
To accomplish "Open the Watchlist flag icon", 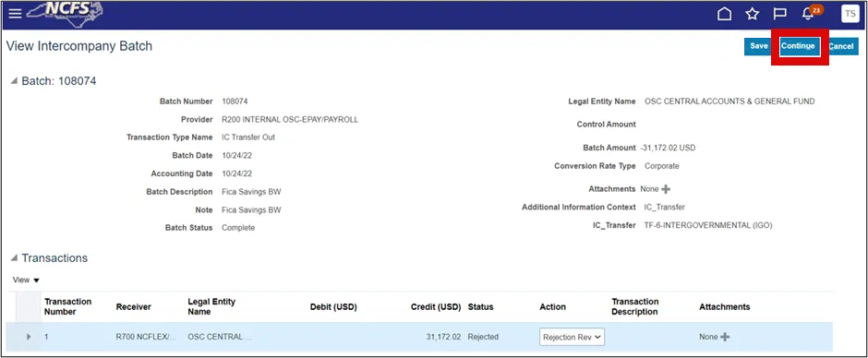I will click(780, 14).
